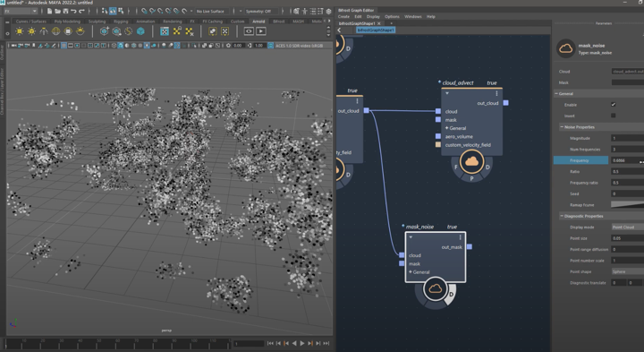644x352 pixels.
Task: Click the mask_noise cloud icon in Parameters
Action: (565, 48)
